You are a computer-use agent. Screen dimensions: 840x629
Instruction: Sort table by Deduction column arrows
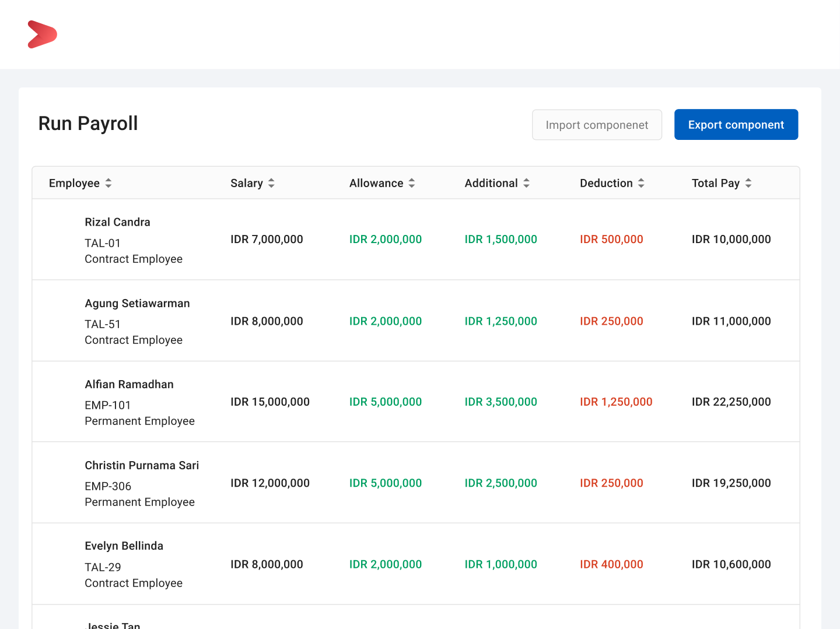641,183
